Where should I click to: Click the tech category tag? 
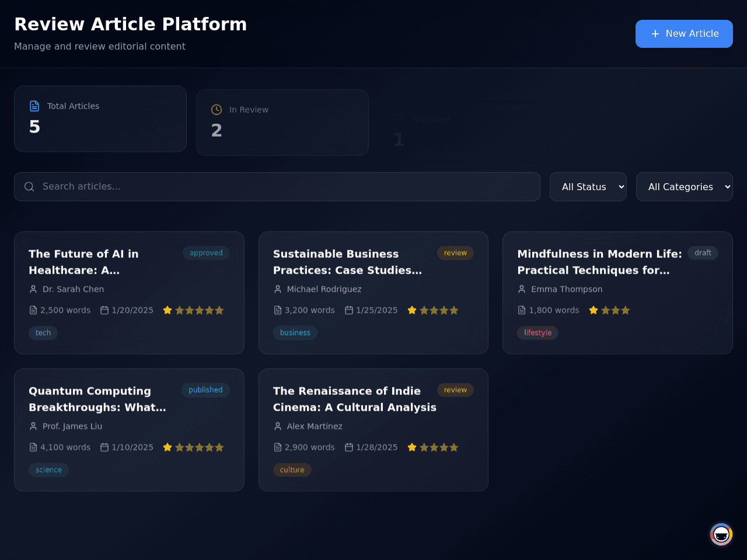(x=43, y=333)
